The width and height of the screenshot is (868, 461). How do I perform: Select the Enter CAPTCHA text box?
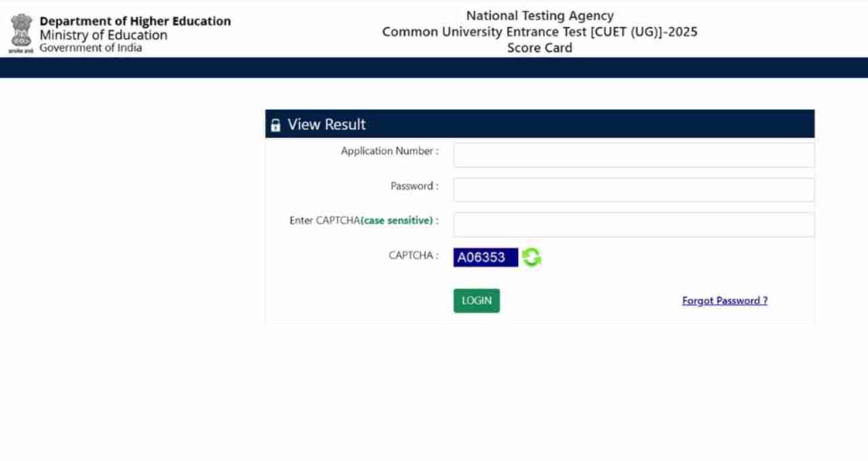point(634,224)
